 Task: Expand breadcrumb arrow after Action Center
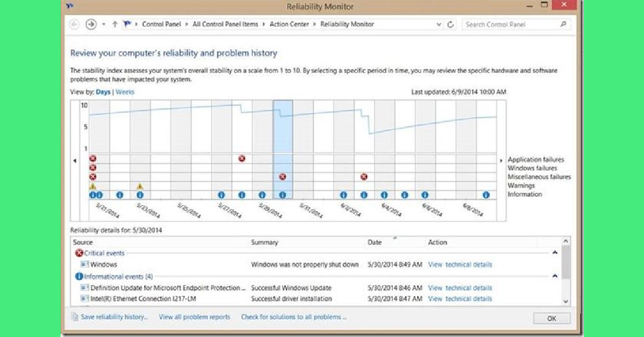point(315,24)
